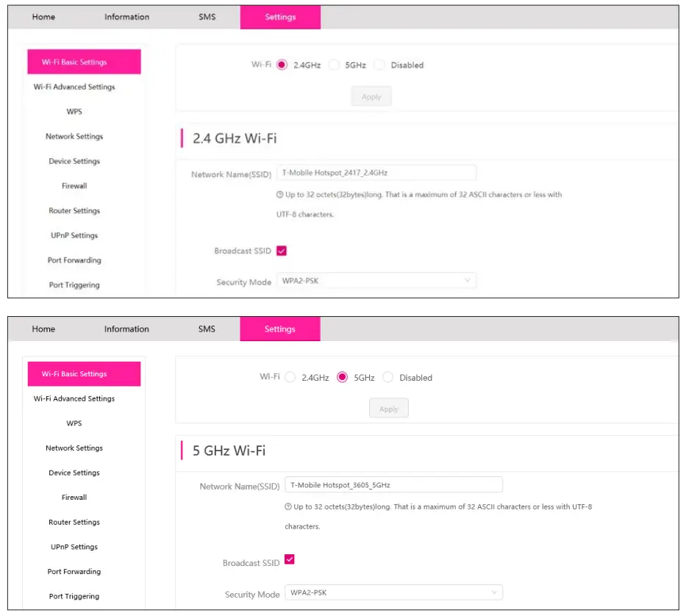The width and height of the screenshot is (686, 616).
Task: Open the Security Mode dropdown showing WPA2-PSK
Action: [376, 280]
